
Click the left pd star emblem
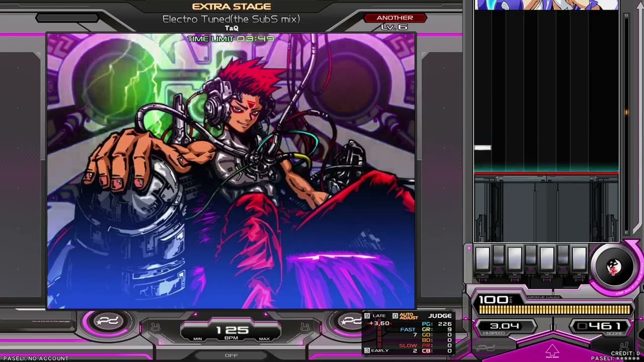click(109, 322)
